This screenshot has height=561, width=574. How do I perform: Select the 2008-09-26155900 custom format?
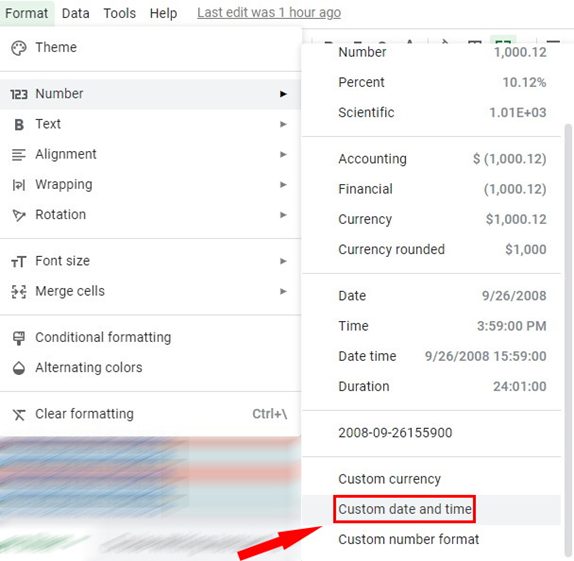pyautogui.click(x=431, y=432)
